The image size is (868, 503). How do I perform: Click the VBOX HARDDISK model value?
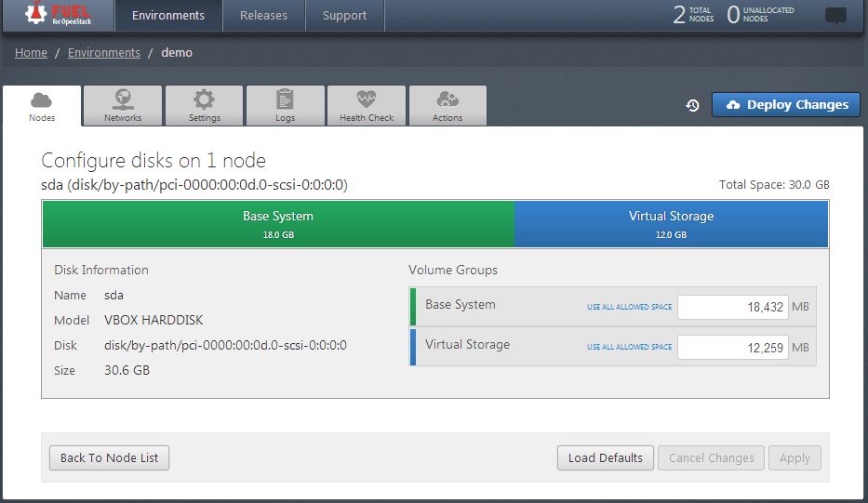pos(154,321)
